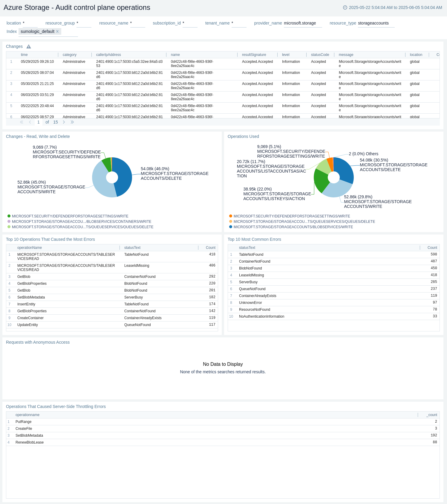
Task: Sort Changes table by resultSignature column
Action: pos(254,55)
